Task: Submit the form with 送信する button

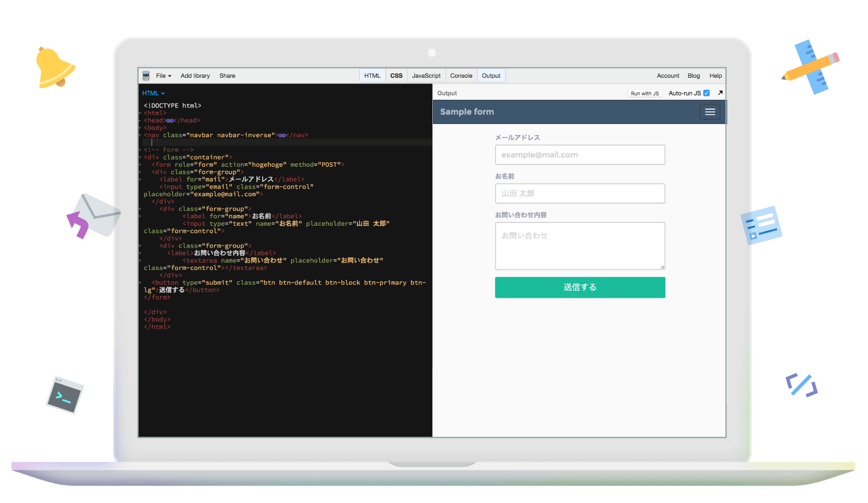Action: 580,288
